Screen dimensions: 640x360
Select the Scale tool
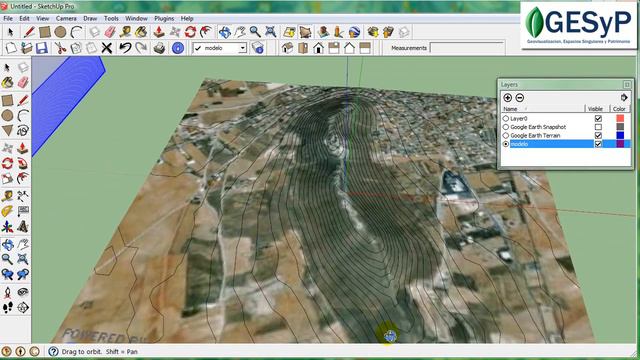pos(7,178)
